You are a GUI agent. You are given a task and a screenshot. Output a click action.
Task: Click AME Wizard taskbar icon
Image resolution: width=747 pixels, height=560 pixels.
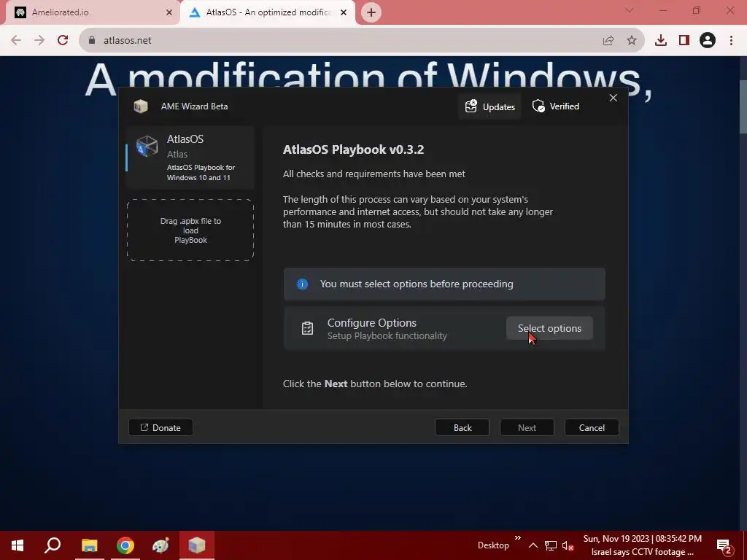click(196, 545)
